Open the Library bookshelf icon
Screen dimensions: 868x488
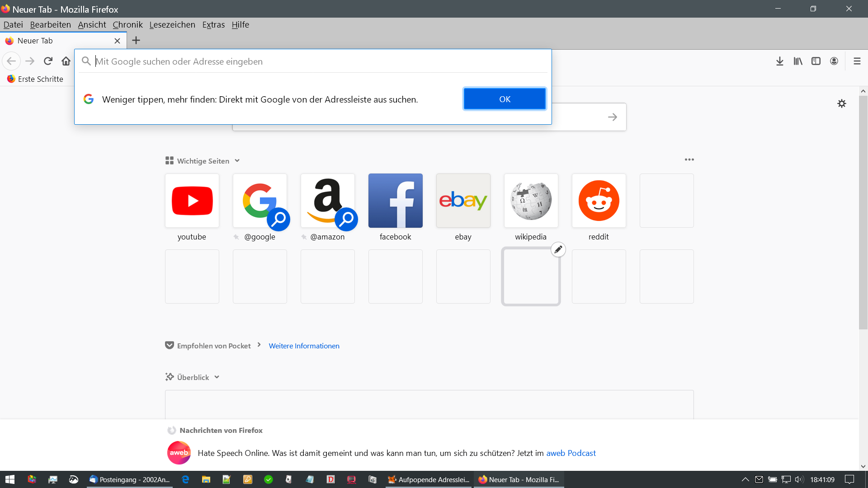(798, 61)
